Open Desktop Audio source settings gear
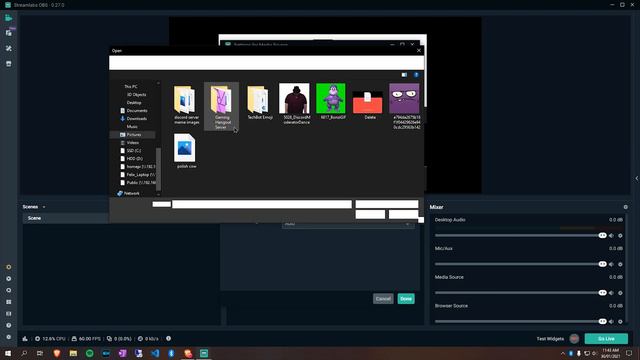Image resolution: width=640 pixels, height=360 pixels. pyautogui.click(x=620, y=236)
